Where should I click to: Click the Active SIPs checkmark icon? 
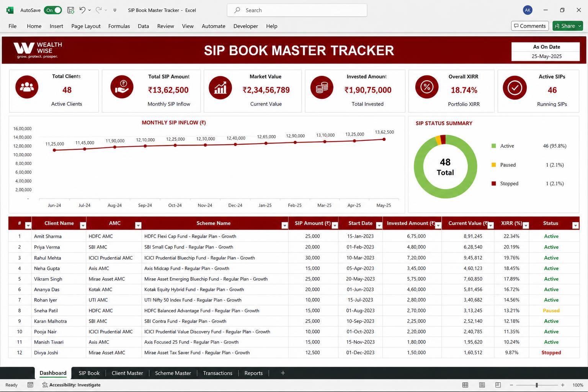pyautogui.click(x=514, y=88)
